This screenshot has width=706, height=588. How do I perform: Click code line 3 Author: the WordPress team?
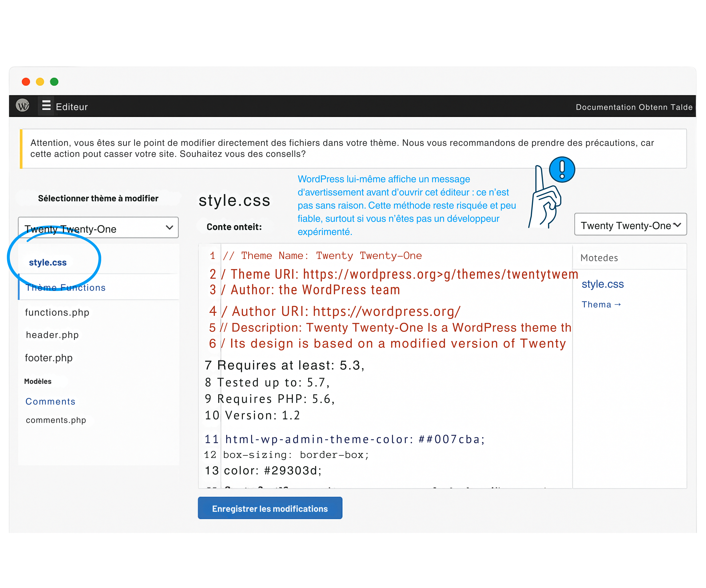coord(305,290)
